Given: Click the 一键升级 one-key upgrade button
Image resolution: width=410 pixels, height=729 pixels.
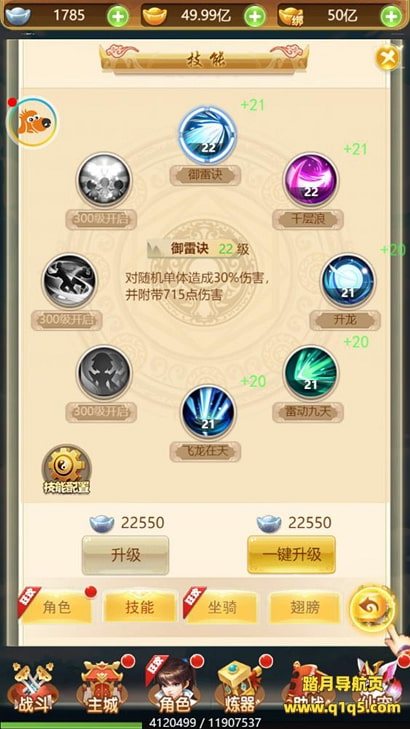Looking at the screenshot, I should pyautogui.click(x=291, y=555).
